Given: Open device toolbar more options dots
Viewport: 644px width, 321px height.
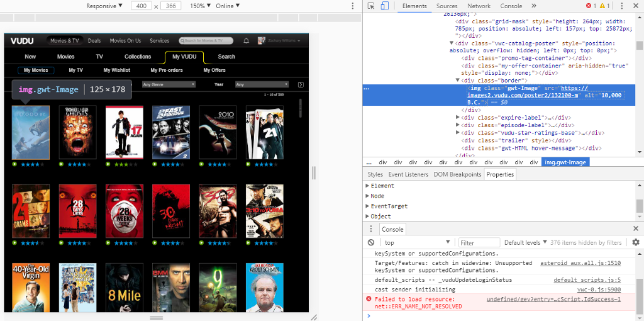Looking at the screenshot, I should point(352,6).
